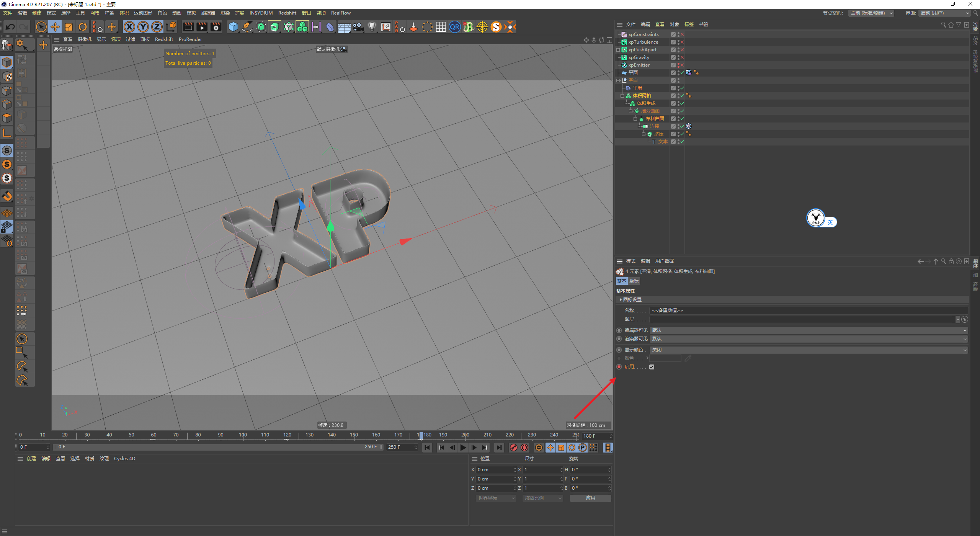
Task: Click the Cube primitive icon
Action: 233,27
